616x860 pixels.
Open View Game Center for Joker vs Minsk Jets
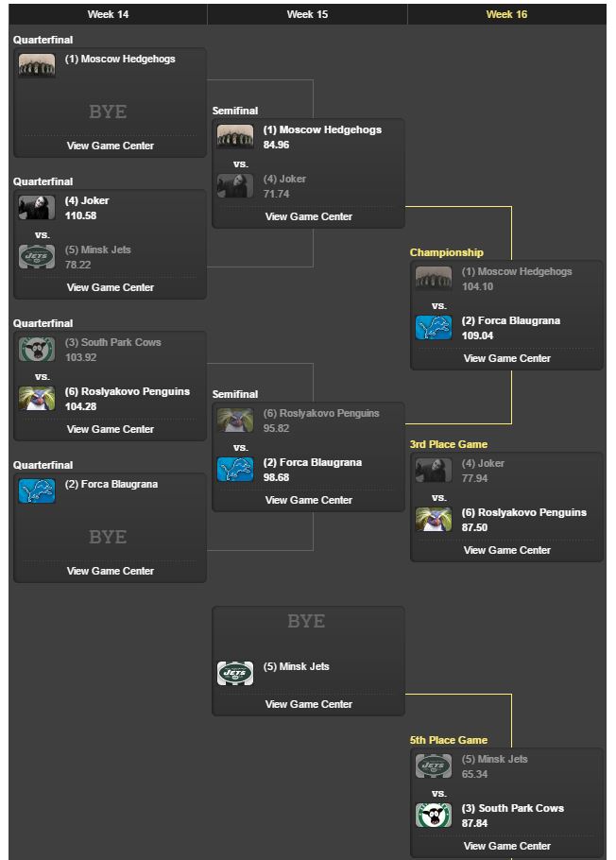click(x=111, y=287)
